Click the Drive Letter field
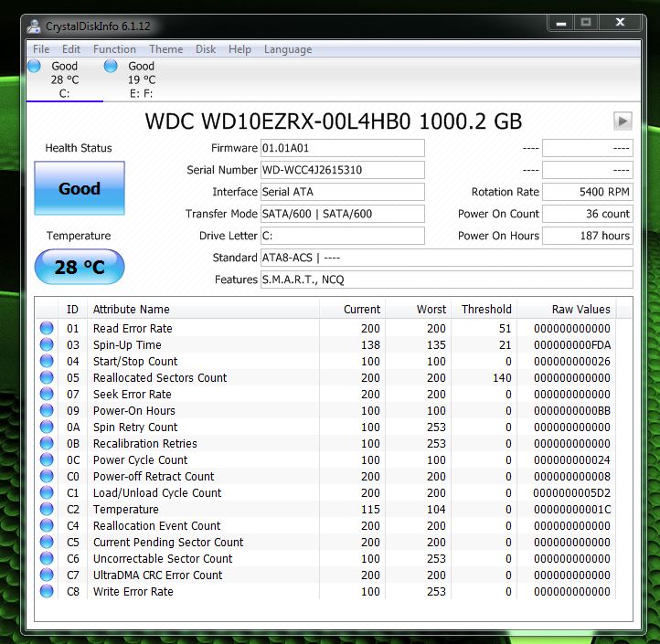The width and height of the screenshot is (660, 644). tap(343, 236)
